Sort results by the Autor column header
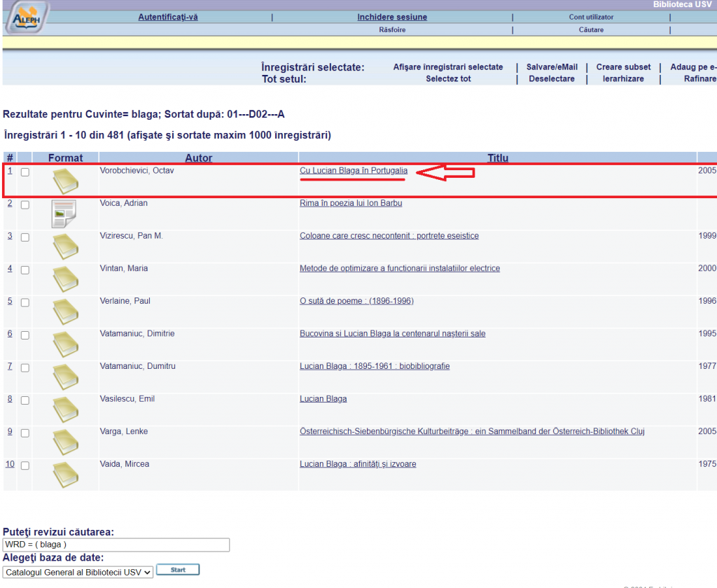Viewport: 717px width, 588px height. pyautogui.click(x=199, y=158)
